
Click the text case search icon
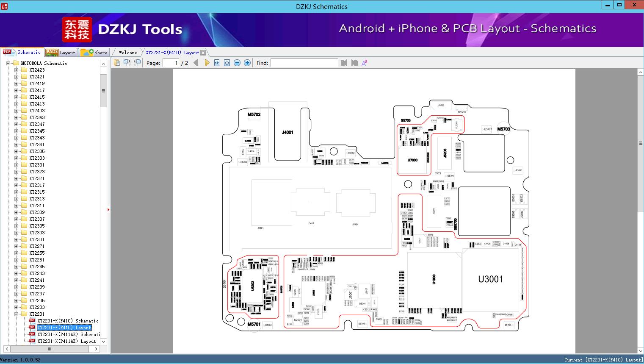(364, 62)
